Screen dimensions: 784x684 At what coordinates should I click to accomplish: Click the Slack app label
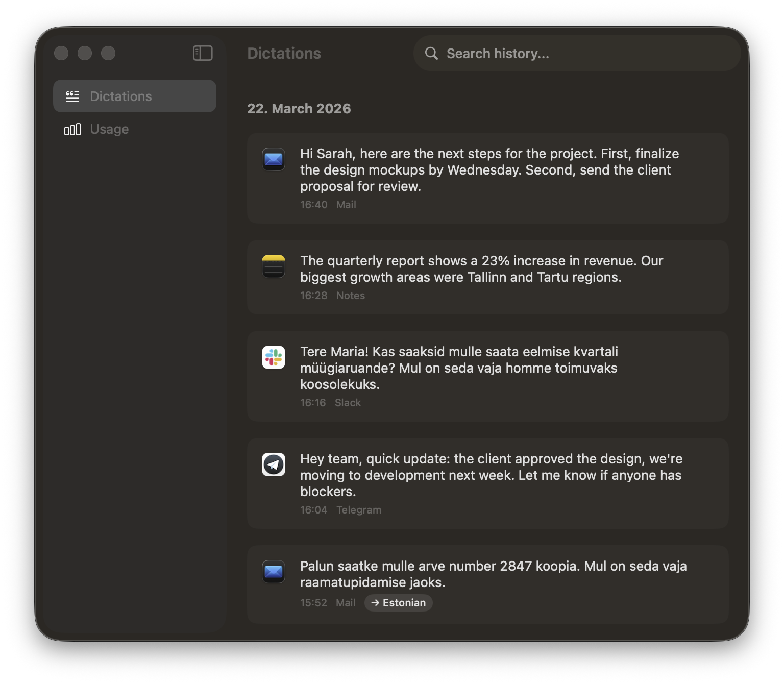tap(348, 403)
